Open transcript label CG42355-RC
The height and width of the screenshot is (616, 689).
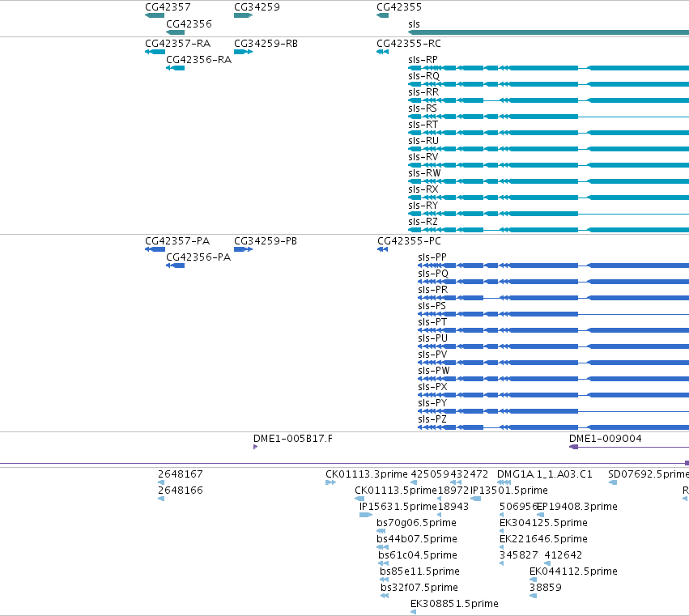click(409, 44)
